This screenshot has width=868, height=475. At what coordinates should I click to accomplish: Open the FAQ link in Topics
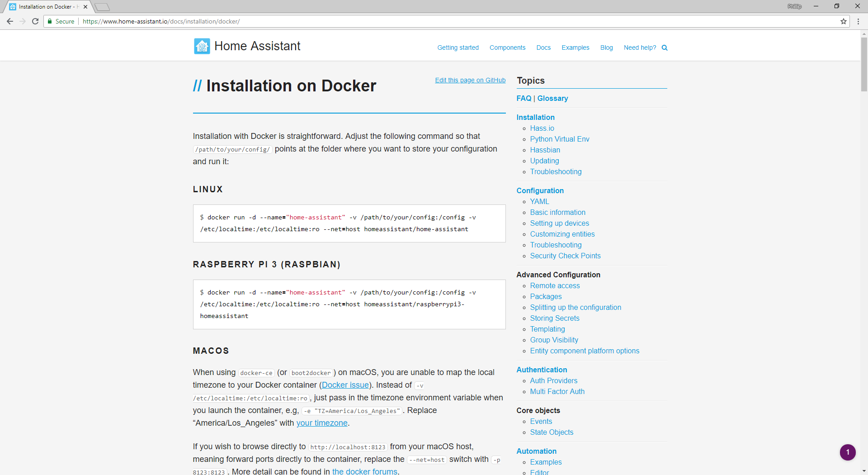tap(524, 98)
